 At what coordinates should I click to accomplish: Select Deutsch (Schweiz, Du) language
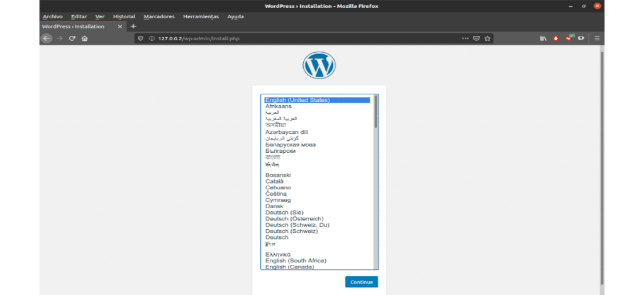pos(319,225)
